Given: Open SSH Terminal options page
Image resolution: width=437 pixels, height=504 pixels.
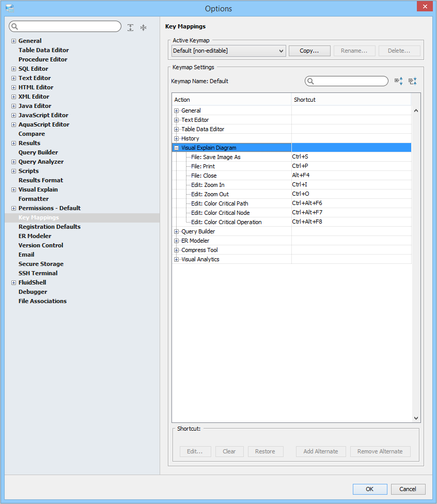Looking at the screenshot, I should [38, 273].
